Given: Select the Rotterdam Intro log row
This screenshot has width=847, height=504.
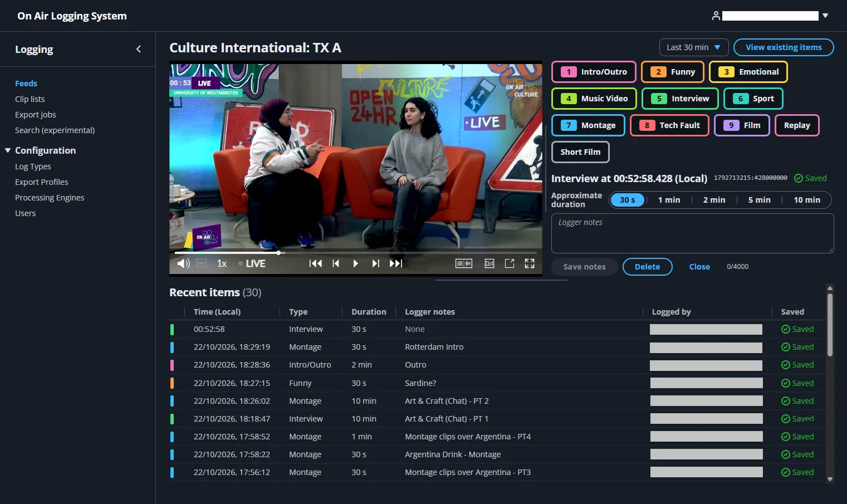Looking at the screenshot, I should (498, 347).
